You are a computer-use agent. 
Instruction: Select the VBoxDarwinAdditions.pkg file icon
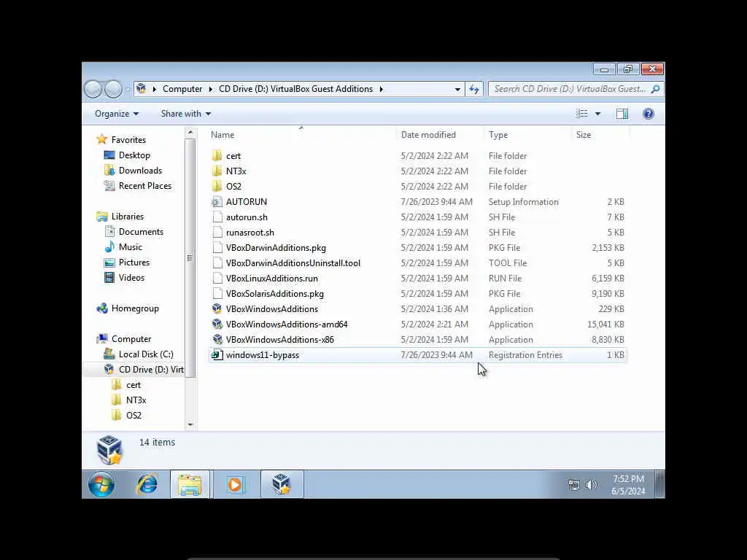tap(217, 248)
